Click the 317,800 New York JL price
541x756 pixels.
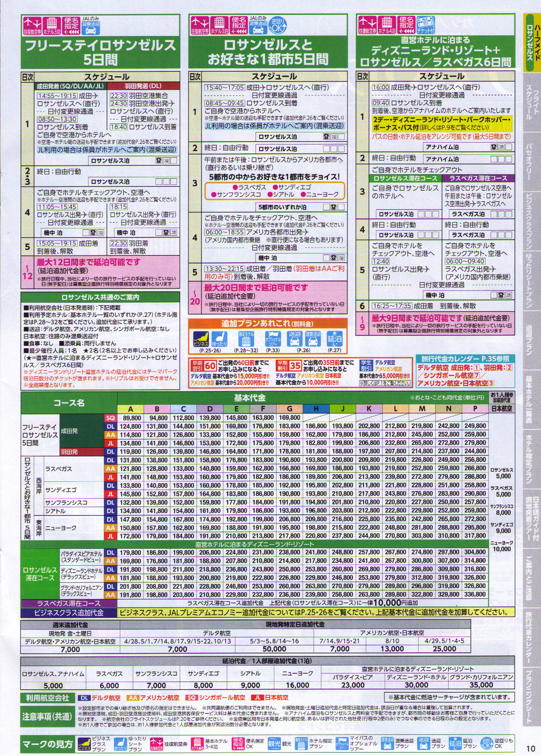coord(475,536)
